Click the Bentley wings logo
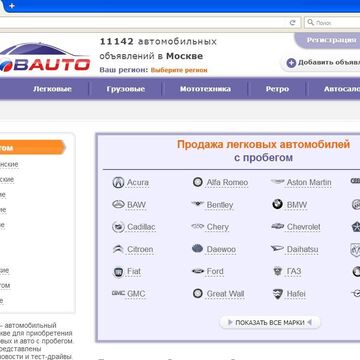 (x=197, y=204)
